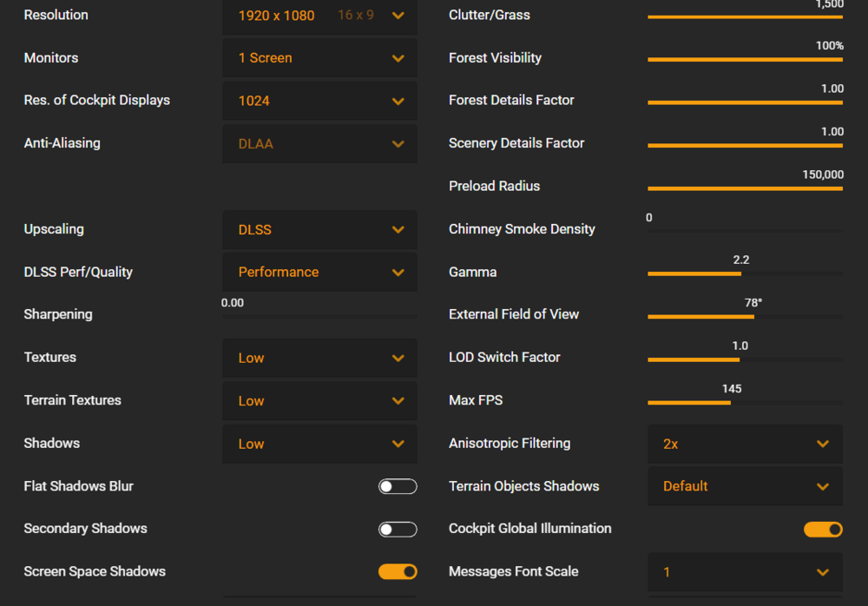
Task: Toggle Flat Shadows Blur switch
Action: pyautogui.click(x=398, y=486)
